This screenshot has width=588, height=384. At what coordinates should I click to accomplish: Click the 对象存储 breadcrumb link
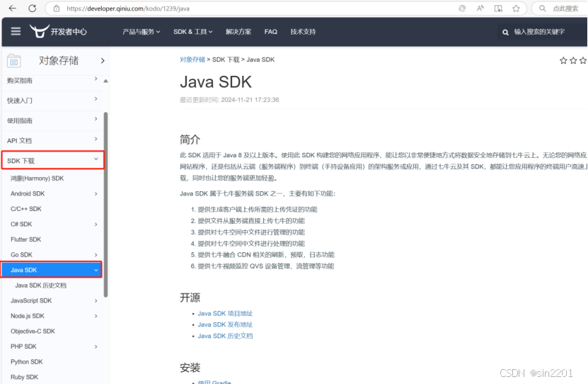pos(192,60)
